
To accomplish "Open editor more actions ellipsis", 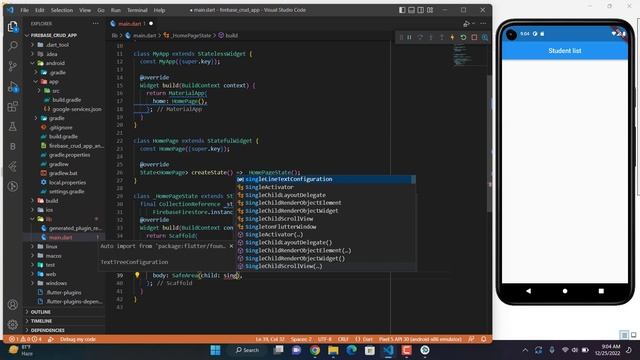I will [x=484, y=24].
